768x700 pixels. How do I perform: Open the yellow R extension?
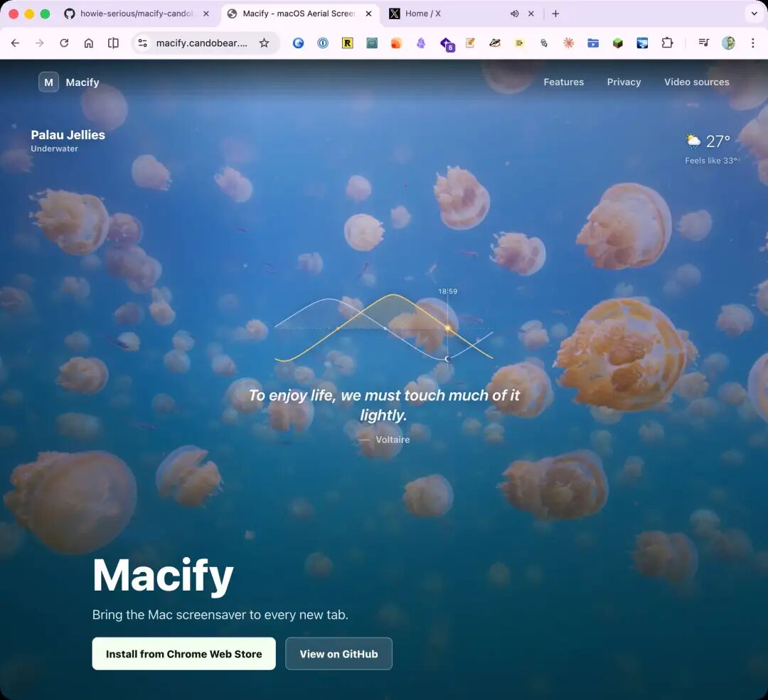point(347,43)
